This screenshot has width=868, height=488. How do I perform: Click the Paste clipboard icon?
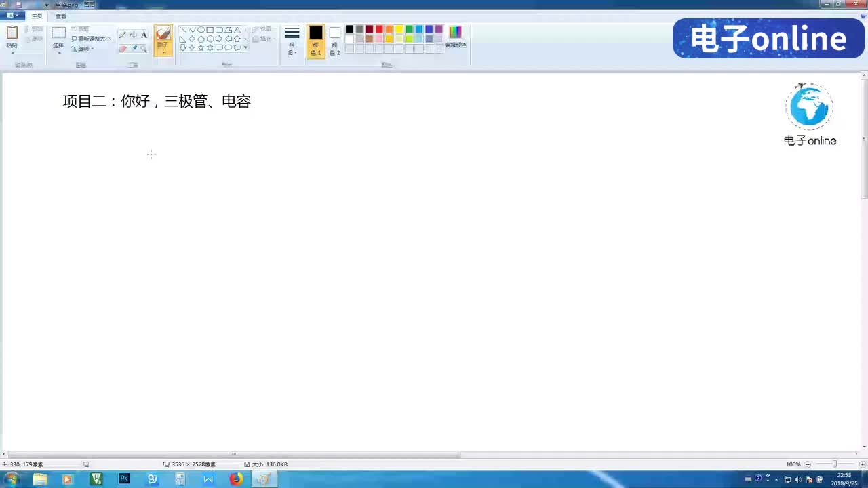pyautogui.click(x=12, y=33)
